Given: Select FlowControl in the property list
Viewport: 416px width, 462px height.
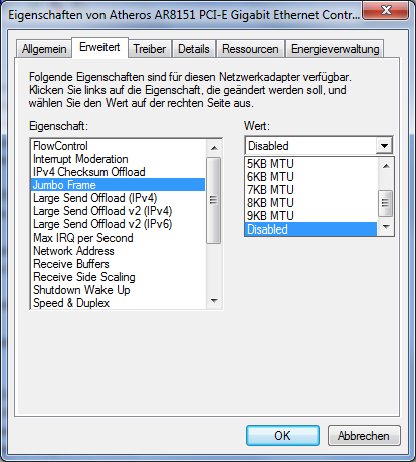Looking at the screenshot, I should (x=118, y=146).
